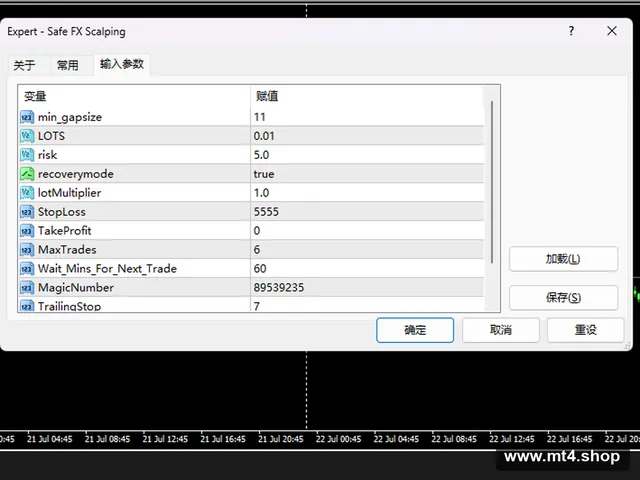Select the recoverymode value true
The width and height of the screenshot is (640, 480).
coord(264,174)
